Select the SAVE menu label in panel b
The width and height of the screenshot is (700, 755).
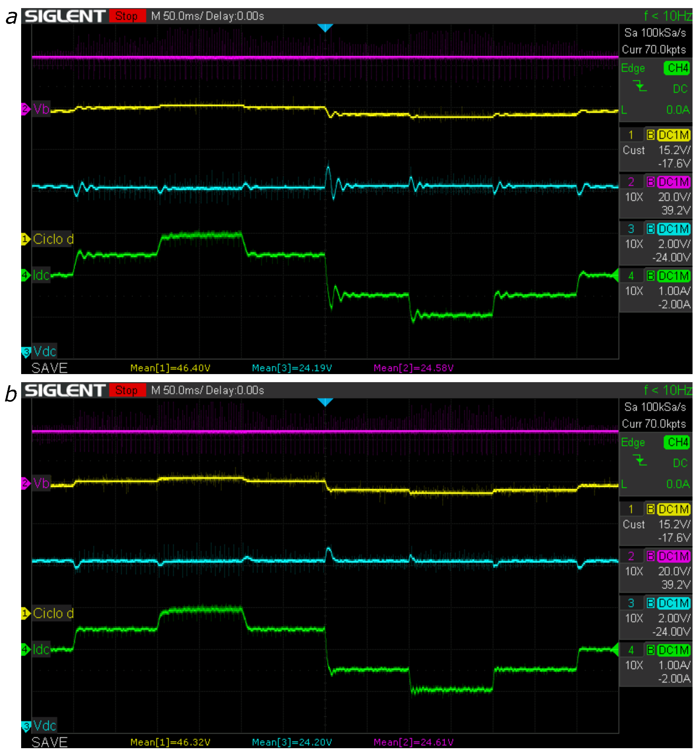click(x=49, y=742)
